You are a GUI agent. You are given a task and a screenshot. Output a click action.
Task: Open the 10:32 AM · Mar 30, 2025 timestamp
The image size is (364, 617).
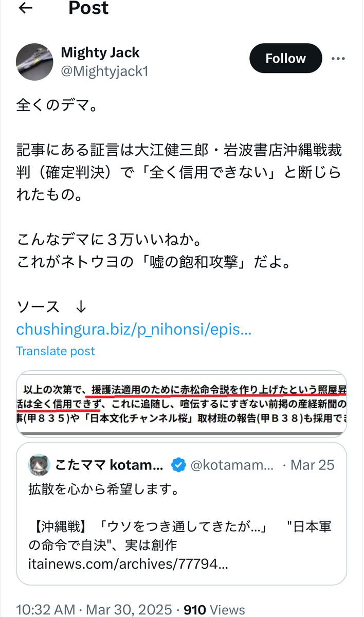pos(94,610)
